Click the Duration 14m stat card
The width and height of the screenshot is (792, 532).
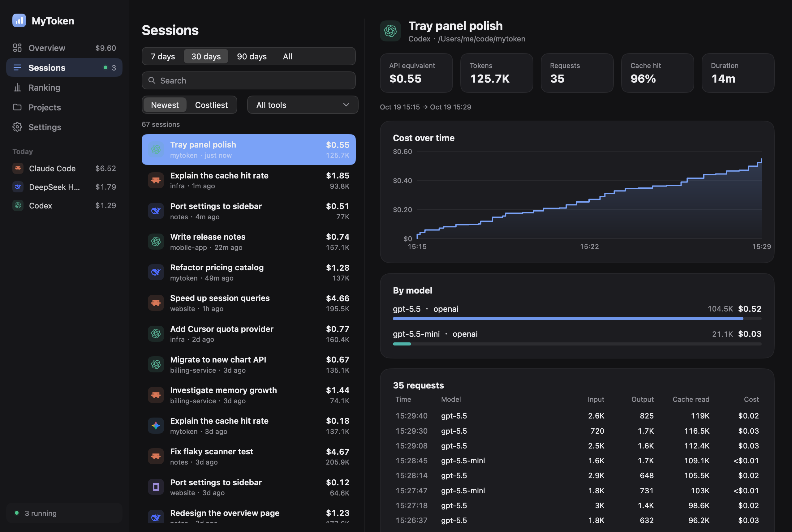738,73
